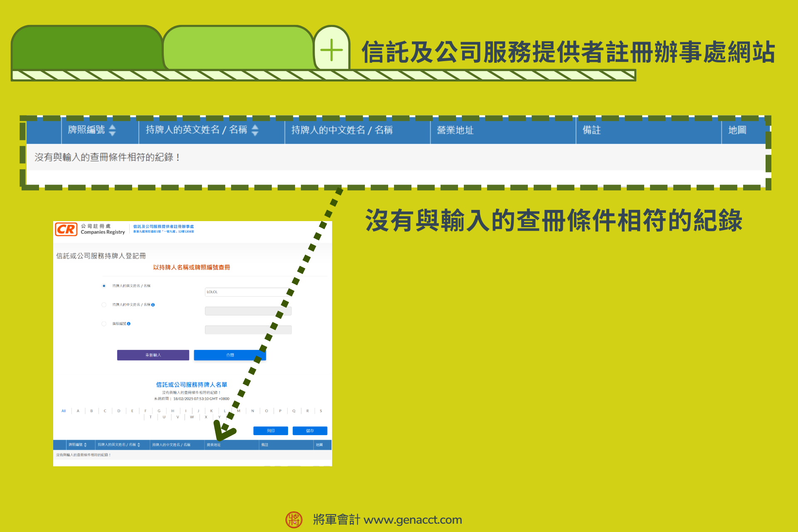
Task: Choose the 牌照編號 search radio button
Action: coord(104,323)
